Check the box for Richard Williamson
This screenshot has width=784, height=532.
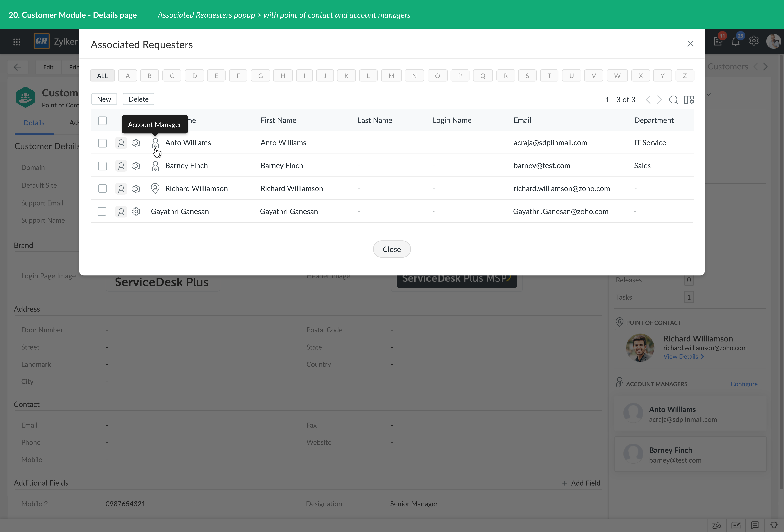102,189
